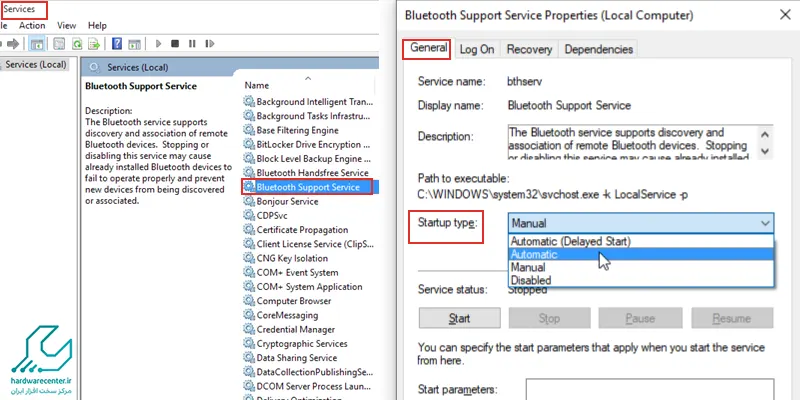Screen dimensions: 800x400
Task: Open the View menu
Action: click(x=66, y=26)
